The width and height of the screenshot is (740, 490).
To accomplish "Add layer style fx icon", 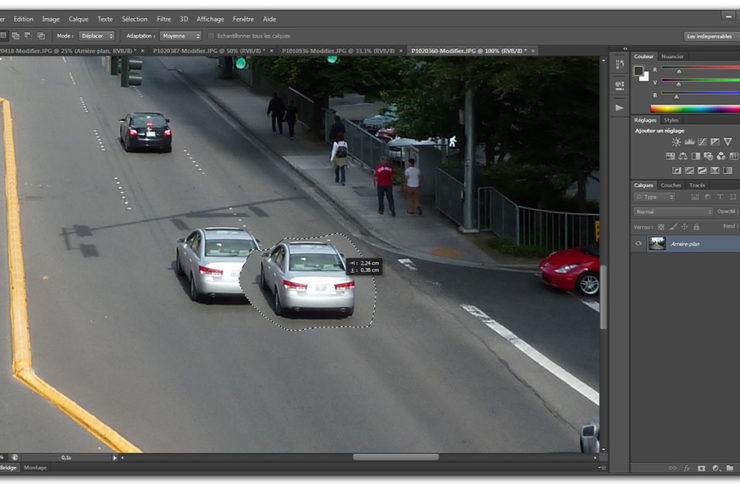I will tap(687, 468).
